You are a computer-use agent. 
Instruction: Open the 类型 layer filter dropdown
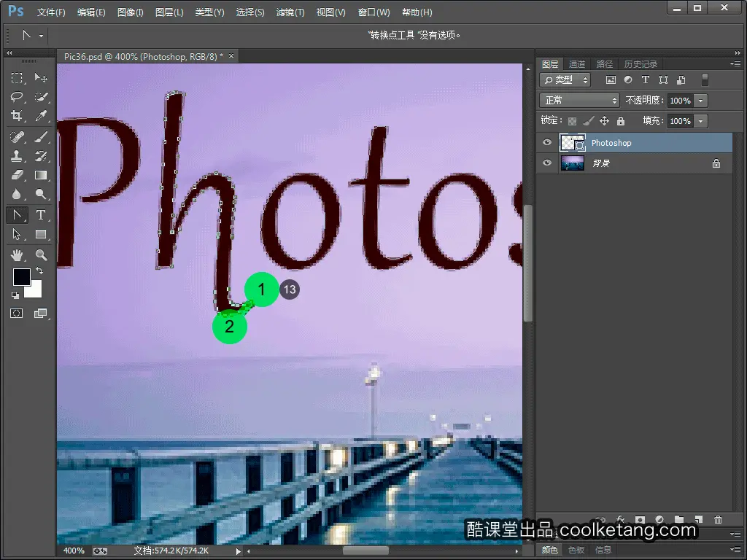[565, 80]
